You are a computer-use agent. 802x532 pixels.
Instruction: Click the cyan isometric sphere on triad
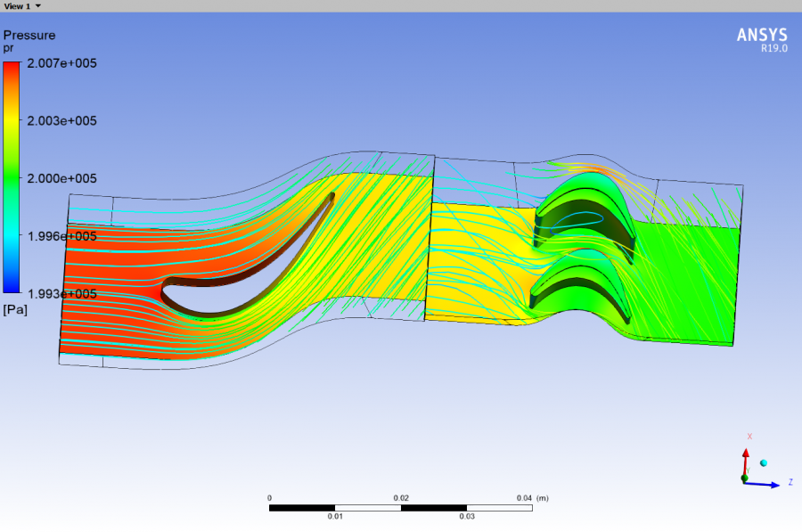[x=764, y=464]
